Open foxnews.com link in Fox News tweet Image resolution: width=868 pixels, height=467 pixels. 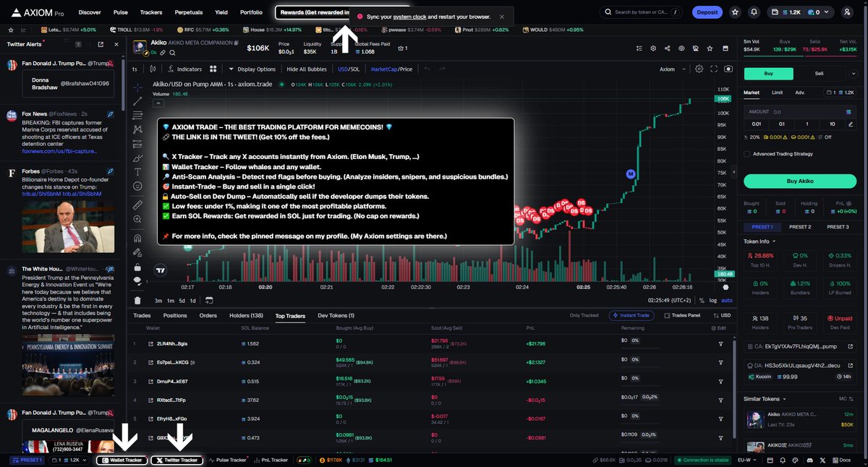coord(59,152)
